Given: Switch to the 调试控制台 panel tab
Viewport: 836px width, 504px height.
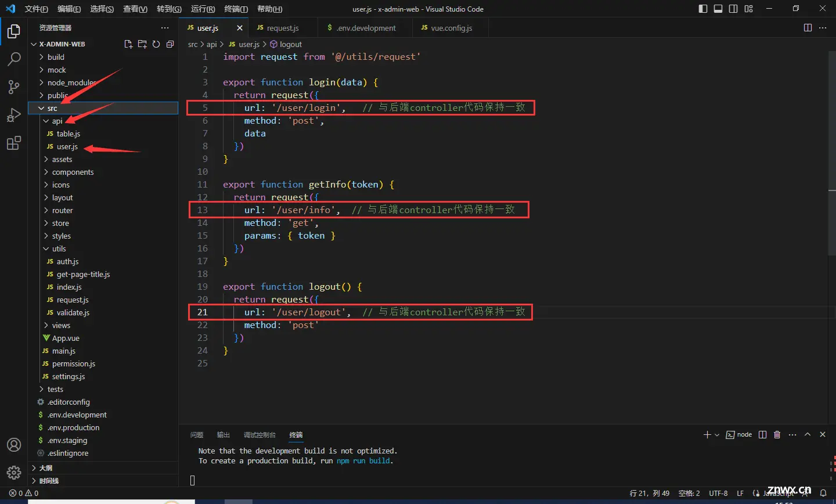Looking at the screenshot, I should coord(260,435).
